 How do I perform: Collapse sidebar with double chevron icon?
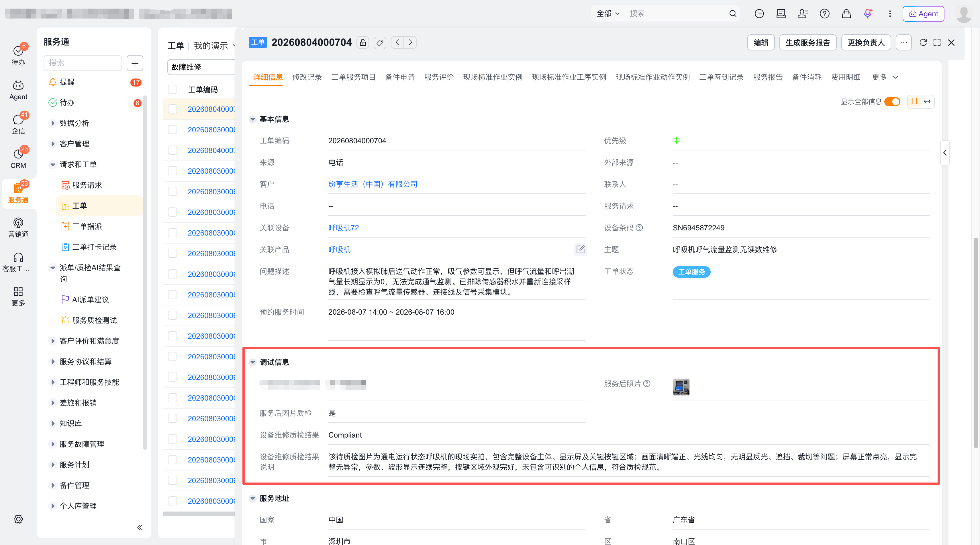tap(140, 528)
